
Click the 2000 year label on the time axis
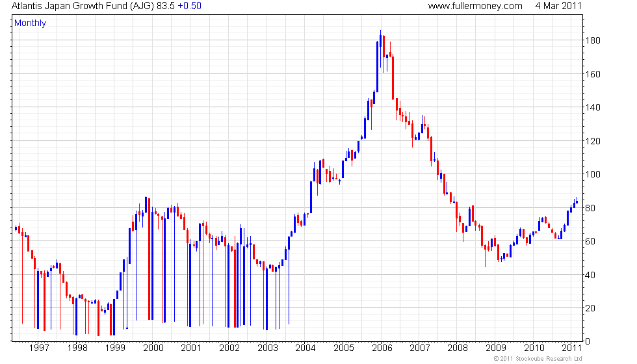(x=153, y=348)
